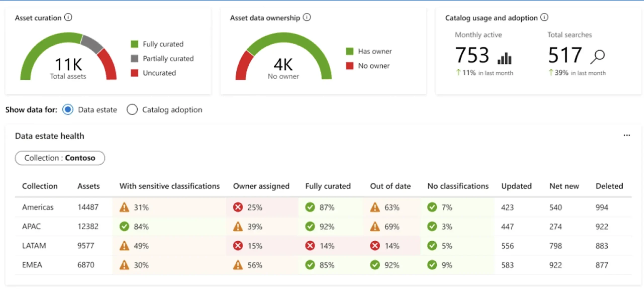644x289 pixels.
Task: Click the Asset curation info icon
Action: (x=68, y=17)
